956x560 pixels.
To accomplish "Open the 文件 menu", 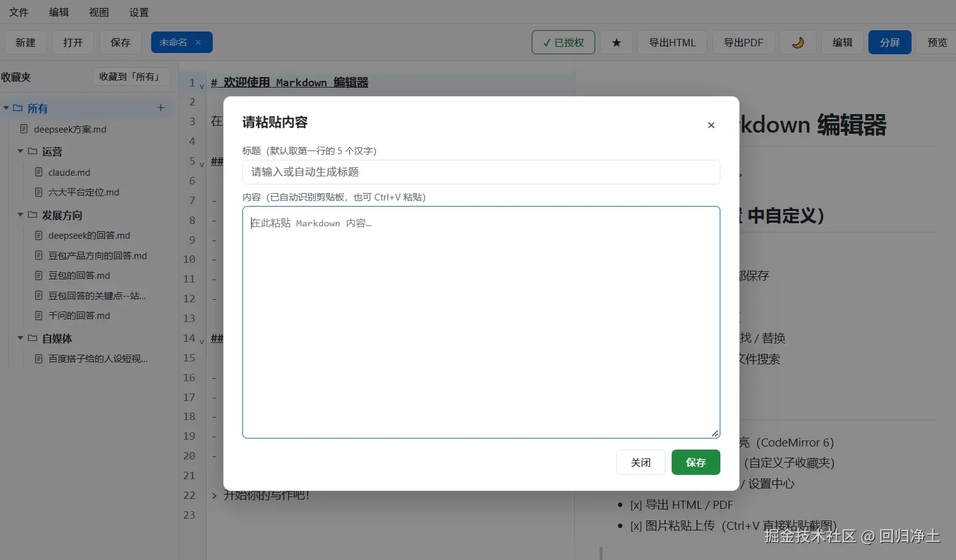I will click(x=19, y=12).
